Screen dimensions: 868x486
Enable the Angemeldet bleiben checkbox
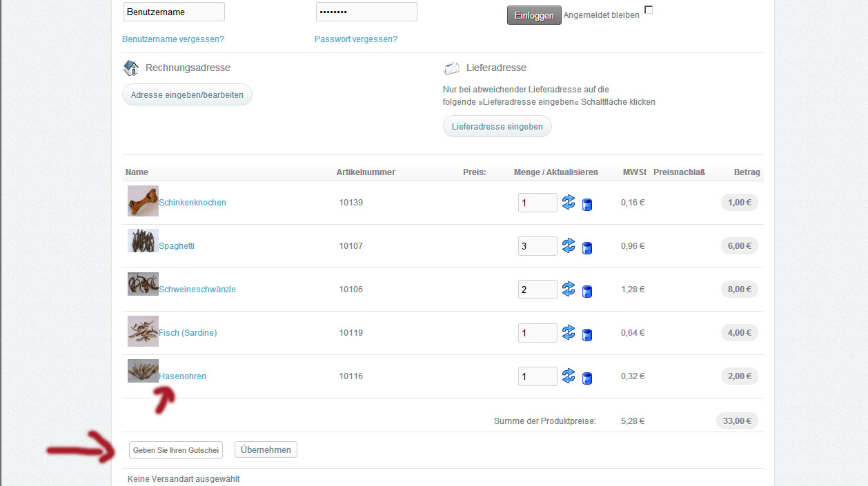point(648,10)
